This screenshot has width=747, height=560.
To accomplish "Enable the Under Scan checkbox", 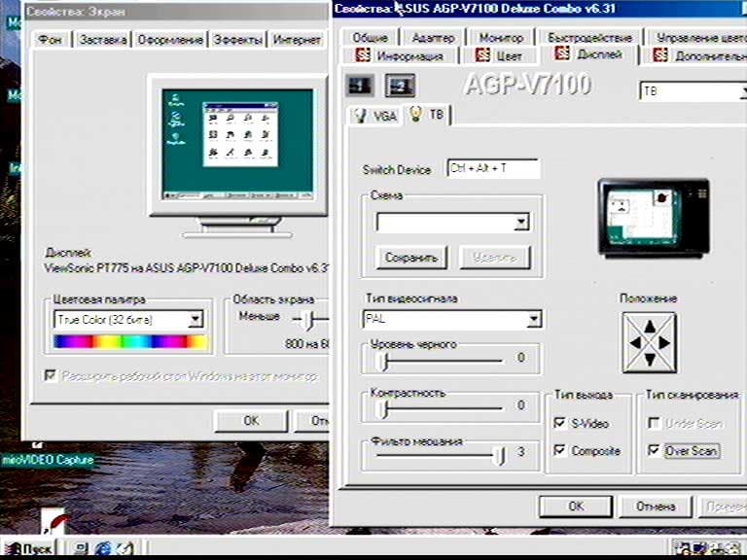I will pyautogui.click(x=654, y=423).
